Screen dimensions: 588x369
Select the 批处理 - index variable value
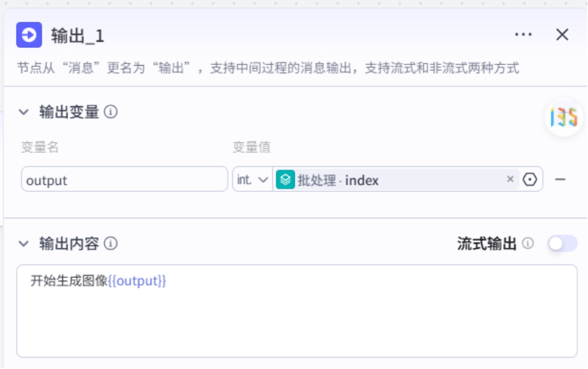point(398,180)
